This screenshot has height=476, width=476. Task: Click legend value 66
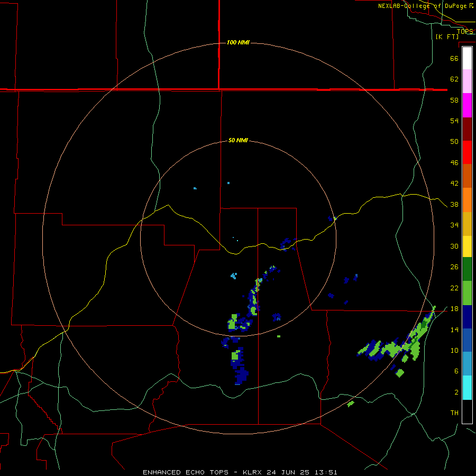click(x=454, y=58)
